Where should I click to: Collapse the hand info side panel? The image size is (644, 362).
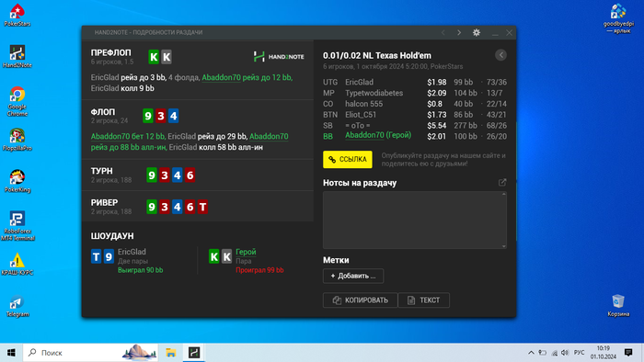500,55
